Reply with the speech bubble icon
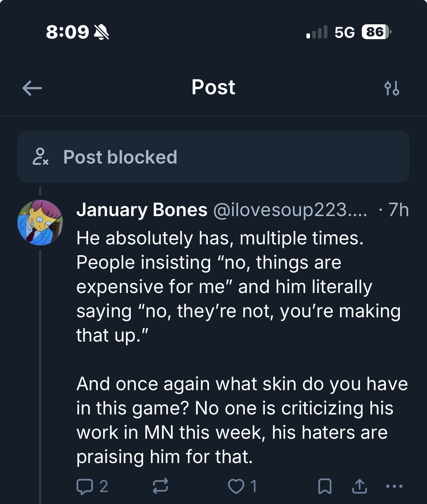This screenshot has width=427, height=504. [85, 486]
